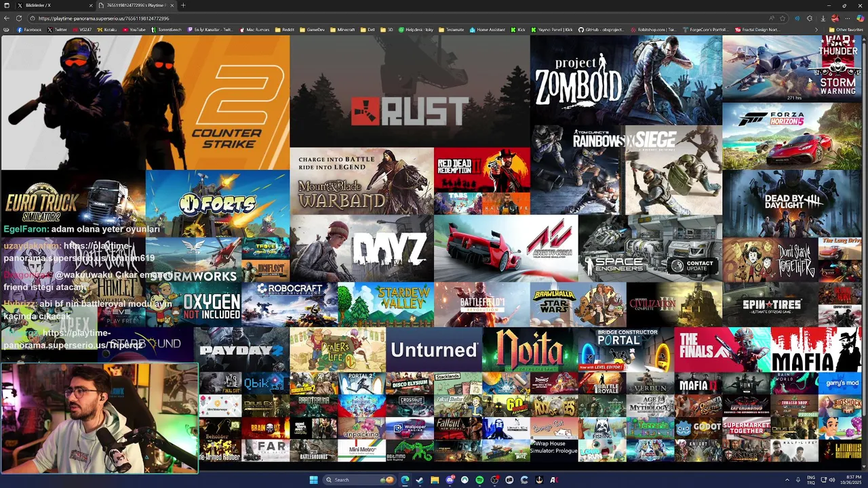868x488 pixels.
Task: Select the Battlefield 1 tile
Action: (x=481, y=304)
